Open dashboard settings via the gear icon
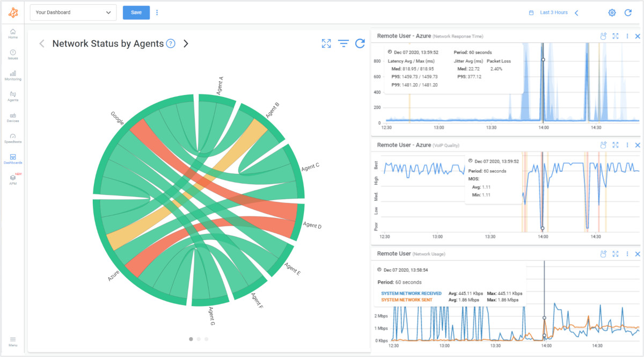Screen dimensions: 644x357 tap(612, 12)
